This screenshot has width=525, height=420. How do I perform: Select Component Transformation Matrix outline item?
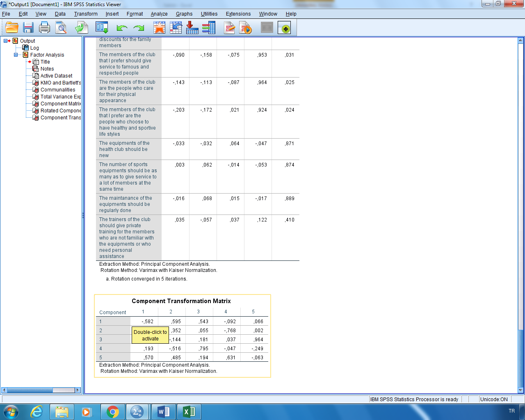click(61, 117)
